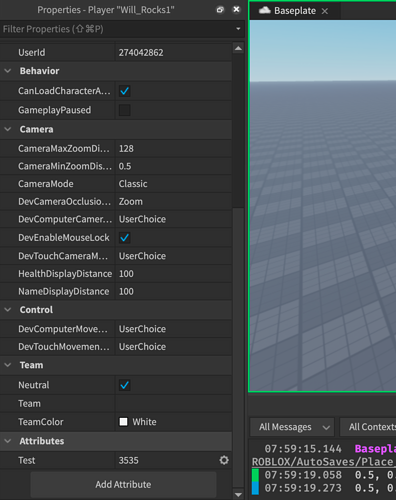Image resolution: width=396 pixels, height=500 pixels.
Task: Collapse the Team section
Action: (x=8, y=365)
